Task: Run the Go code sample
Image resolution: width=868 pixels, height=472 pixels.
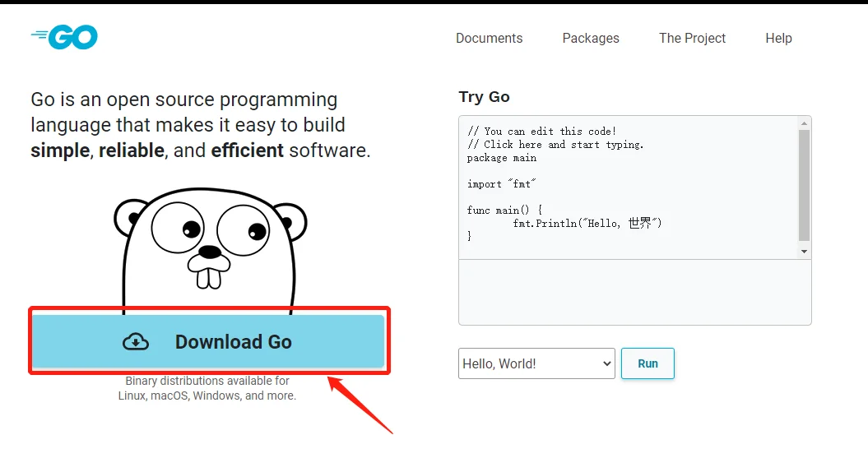Action: click(x=648, y=363)
